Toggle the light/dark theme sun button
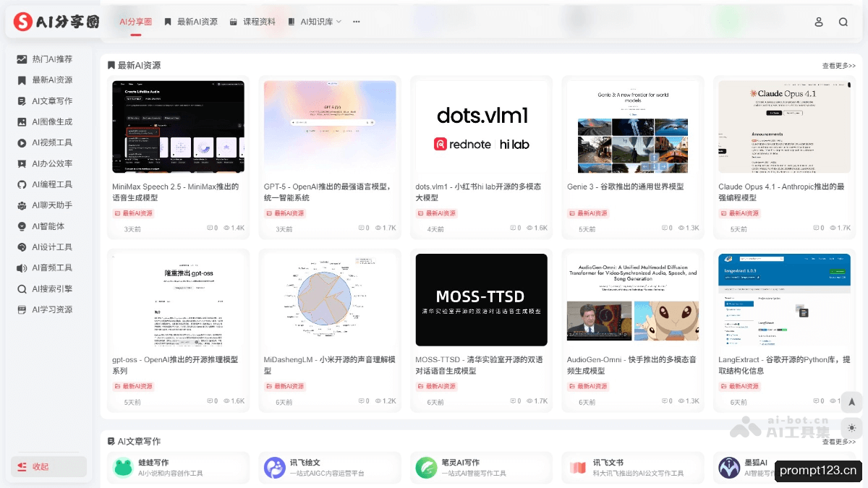 point(851,427)
